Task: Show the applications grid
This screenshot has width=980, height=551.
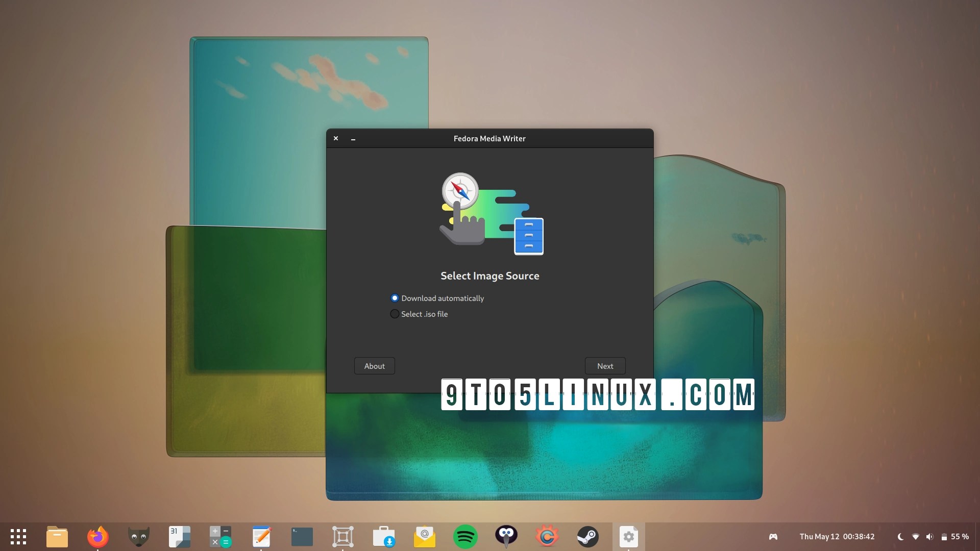Action: [18, 537]
